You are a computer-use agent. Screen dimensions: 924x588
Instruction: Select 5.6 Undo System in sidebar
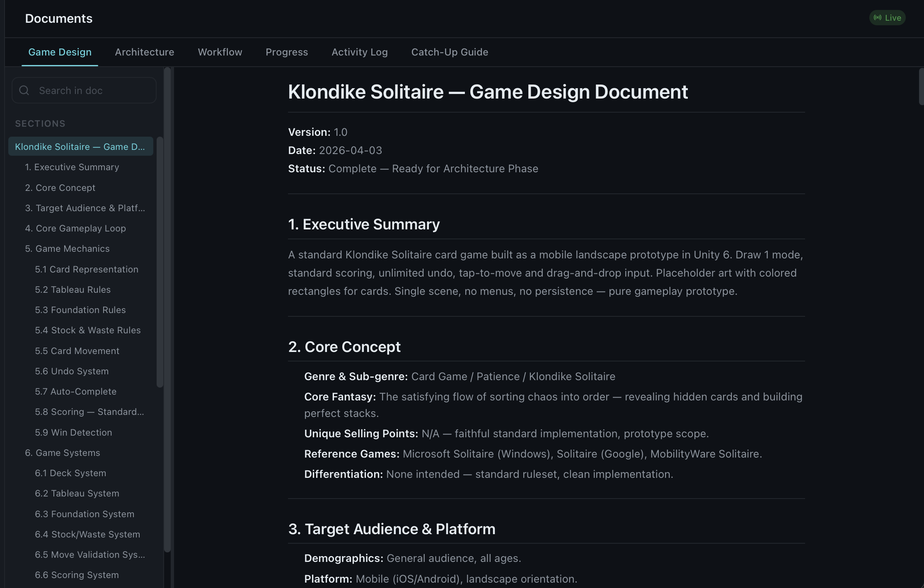coord(72,371)
